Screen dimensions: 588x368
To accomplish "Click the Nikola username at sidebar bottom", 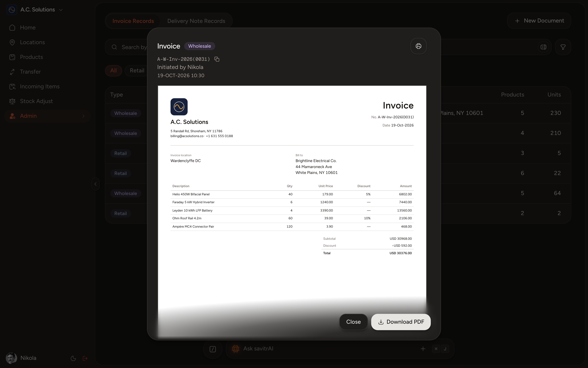I will pyautogui.click(x=28, y=358).
